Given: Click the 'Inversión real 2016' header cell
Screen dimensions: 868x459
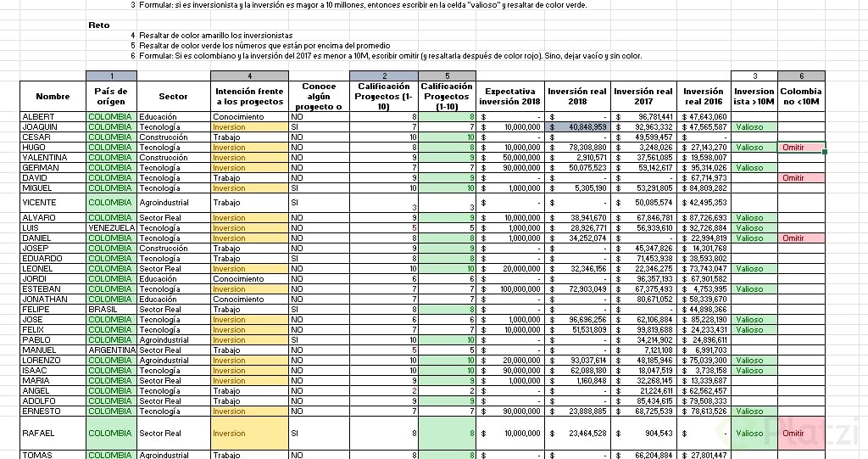Looking at the screenshot, I should pos(704,97).
